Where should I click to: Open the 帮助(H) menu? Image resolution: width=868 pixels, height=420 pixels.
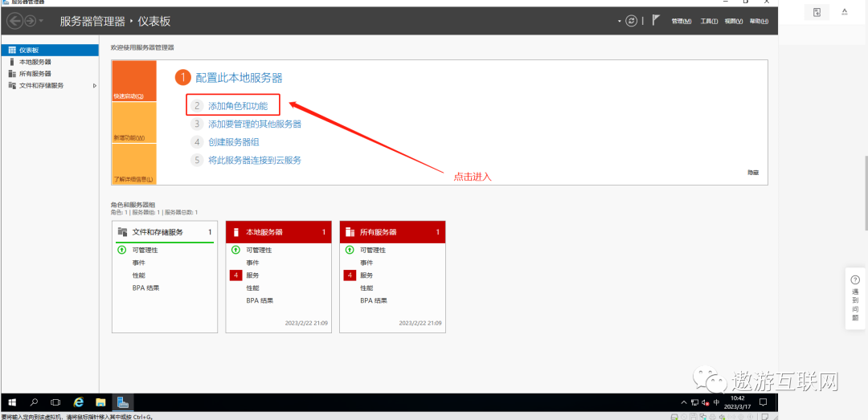[759, 21]
